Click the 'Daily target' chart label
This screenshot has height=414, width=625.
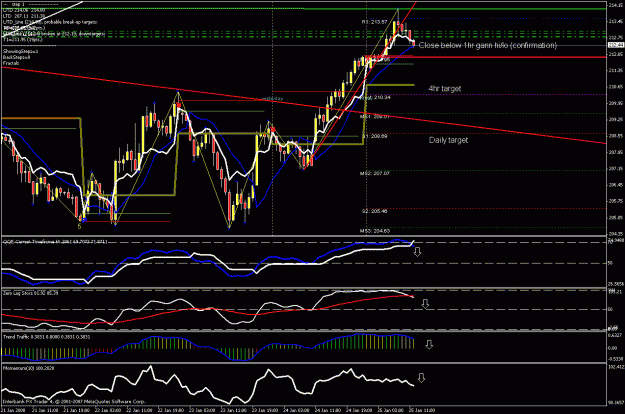448,140
